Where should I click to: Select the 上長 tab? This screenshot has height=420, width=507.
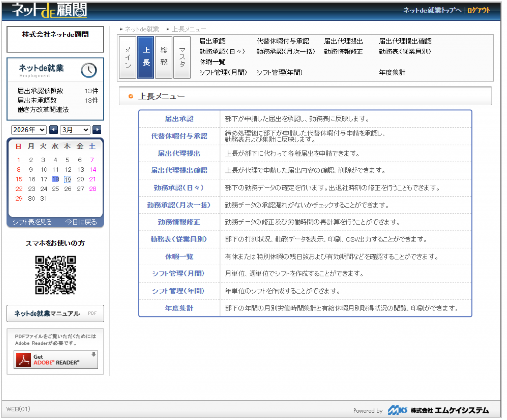coord(146,57)
